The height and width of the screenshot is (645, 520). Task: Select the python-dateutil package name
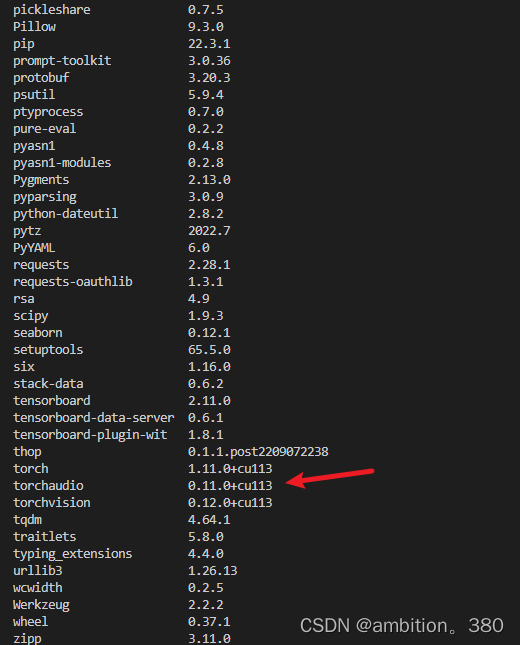65,214
